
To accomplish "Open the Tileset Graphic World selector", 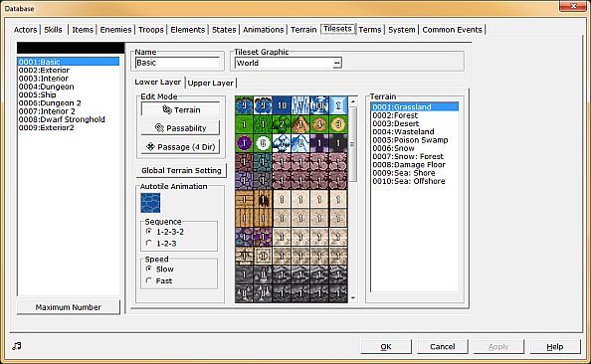I will [x=337, y=63].
